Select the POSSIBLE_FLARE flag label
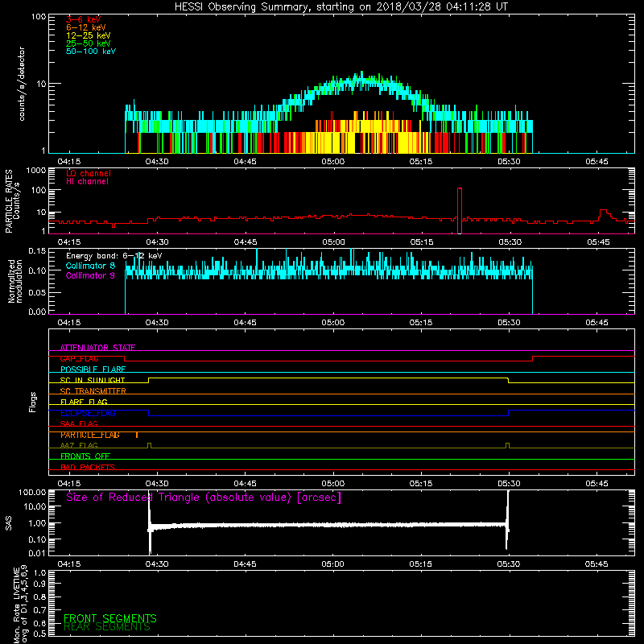The width and height of the screenshot is (644, 644). tap(93, 369)
